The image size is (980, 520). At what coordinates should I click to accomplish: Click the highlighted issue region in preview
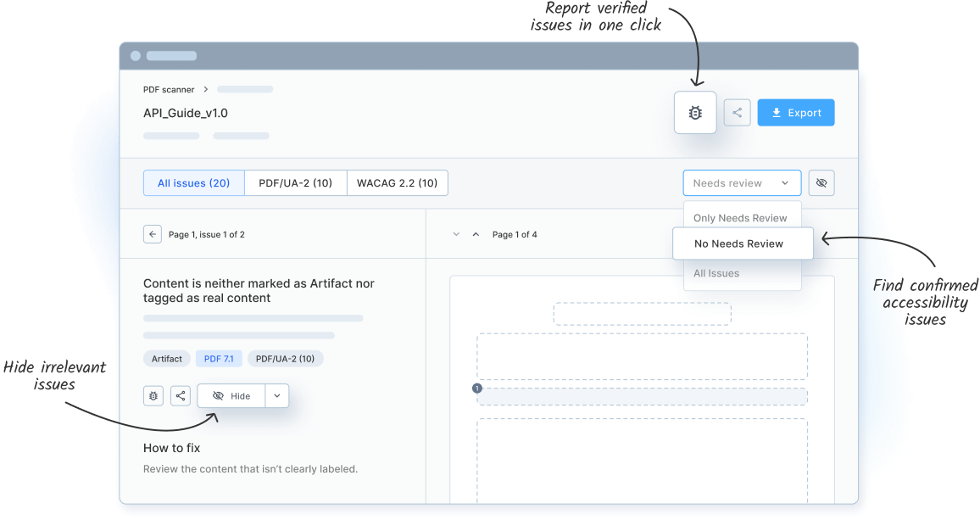pos(643,396)
